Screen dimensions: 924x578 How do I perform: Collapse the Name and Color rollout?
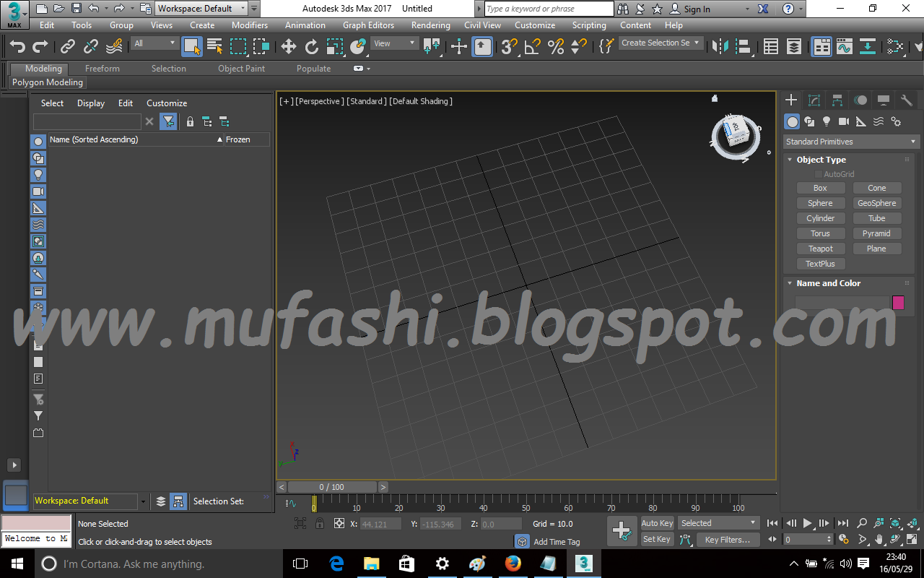(x=828, y=283)
